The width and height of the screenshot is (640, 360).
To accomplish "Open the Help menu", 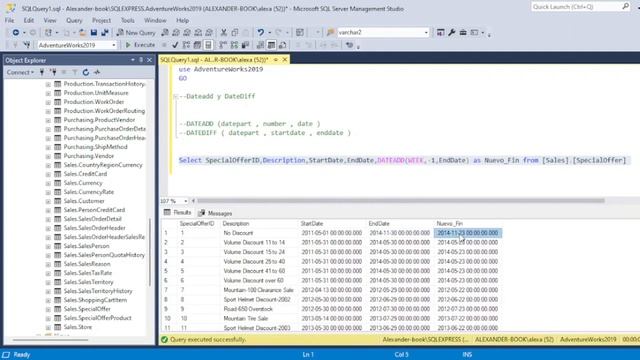I will coord(182,20).
